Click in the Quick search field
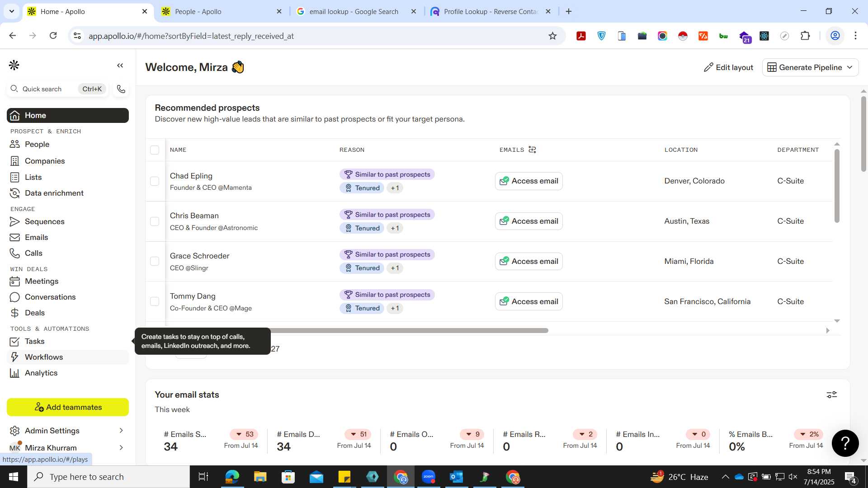Image resolution: width=868 pixels, height=488 pixels. click(x=57, y=89)
